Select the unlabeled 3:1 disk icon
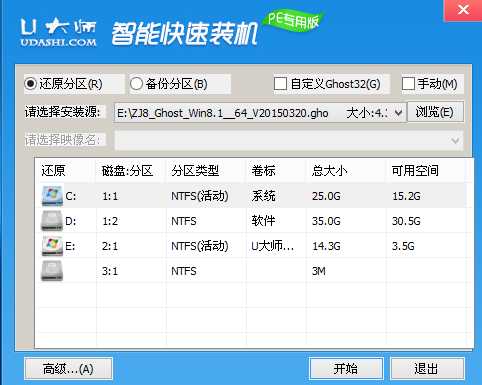 pyautogui.click(x=52, y=271)
